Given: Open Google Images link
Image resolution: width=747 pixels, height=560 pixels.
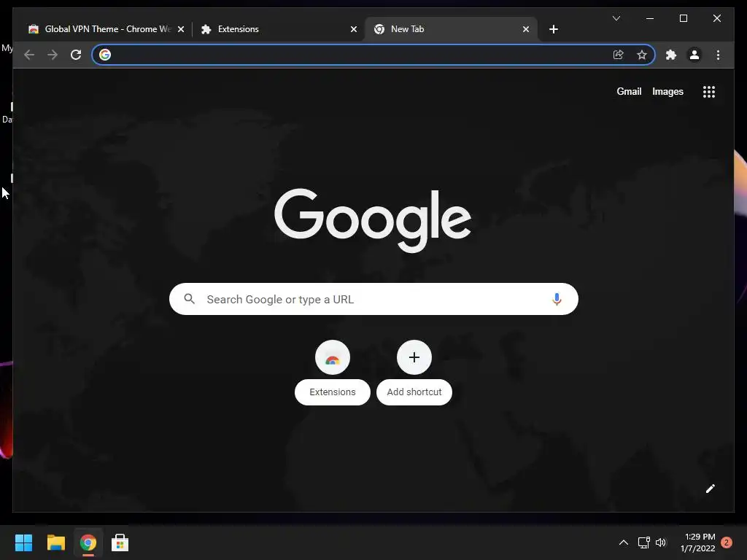Looking at the screenshot, I should tap(667, 91).
